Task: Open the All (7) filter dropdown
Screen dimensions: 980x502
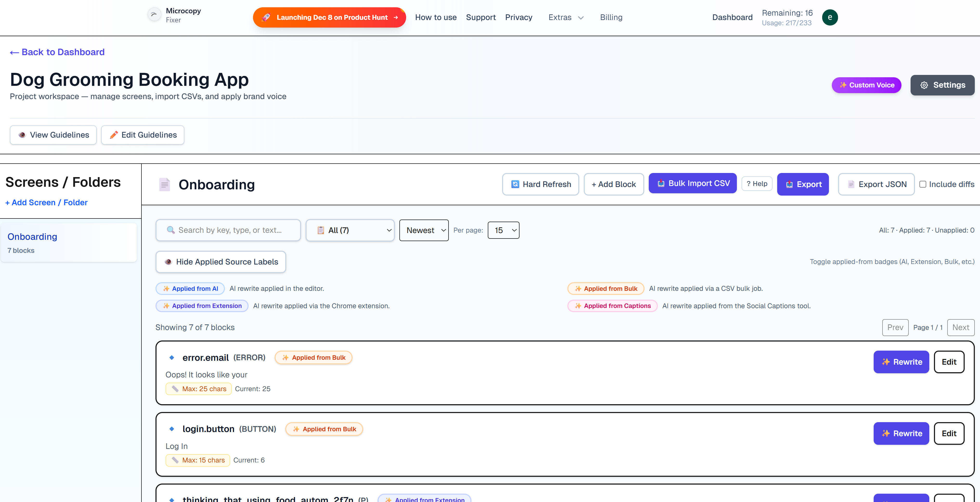Action: [x=350, y=230]
